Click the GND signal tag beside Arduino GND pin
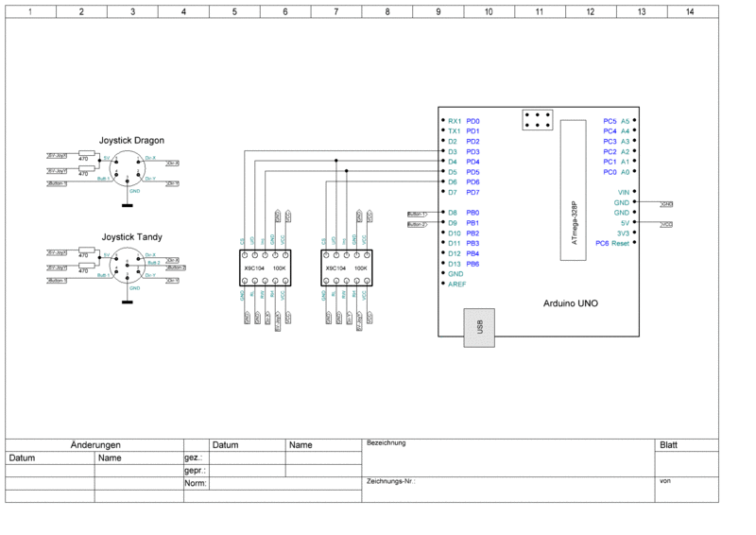 point(666,204)
